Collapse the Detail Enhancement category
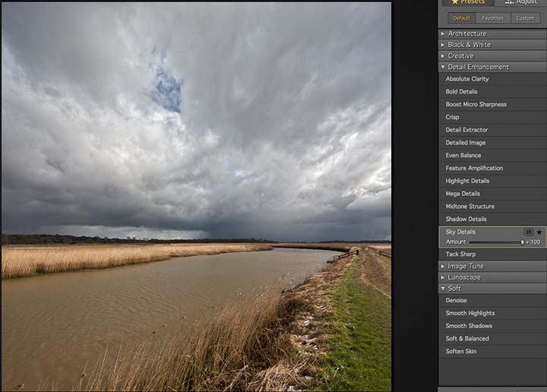The height and width of the screenshot is (392, 547). [492, 67]
